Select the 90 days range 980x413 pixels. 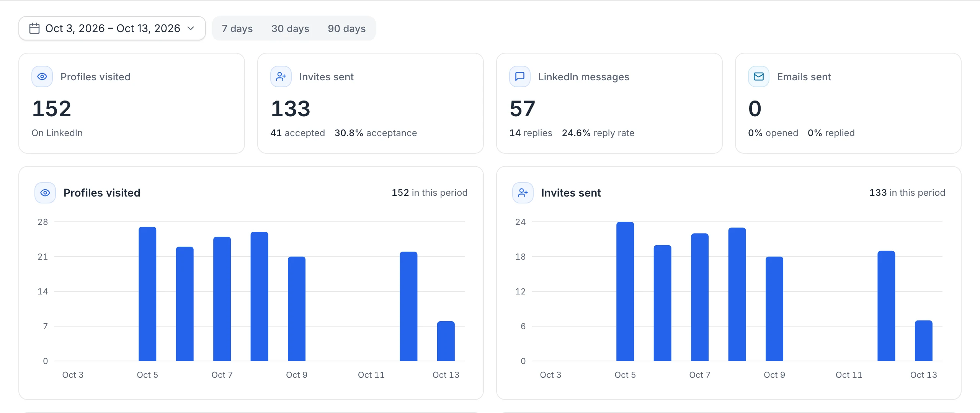pyautogui.click(x=346, y=28)
